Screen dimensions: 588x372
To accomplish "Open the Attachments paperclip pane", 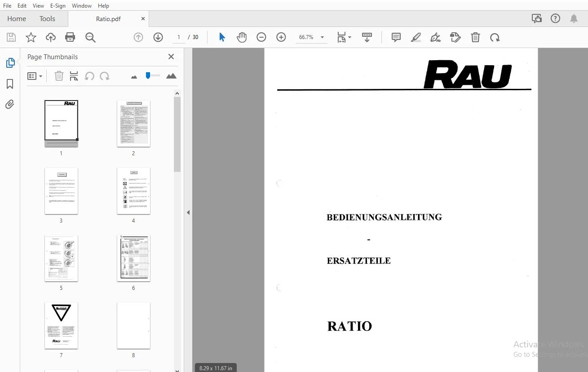I will tap(10, 105).
